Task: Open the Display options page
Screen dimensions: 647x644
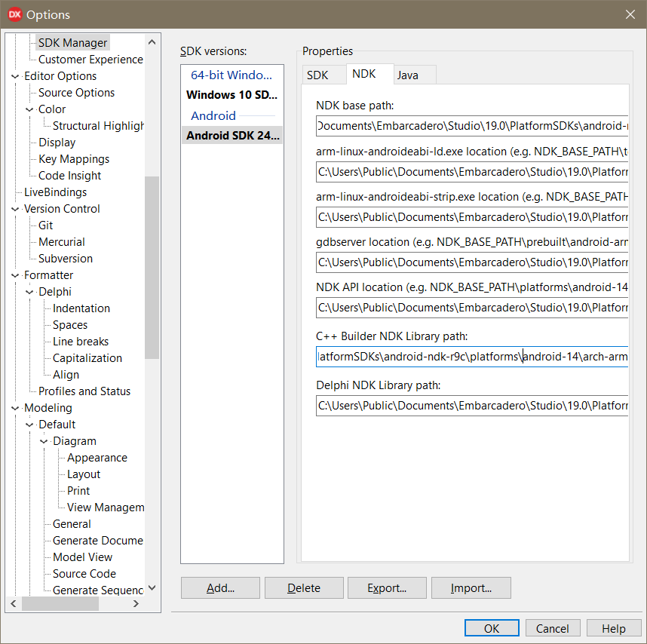Action: pos(57,143)
